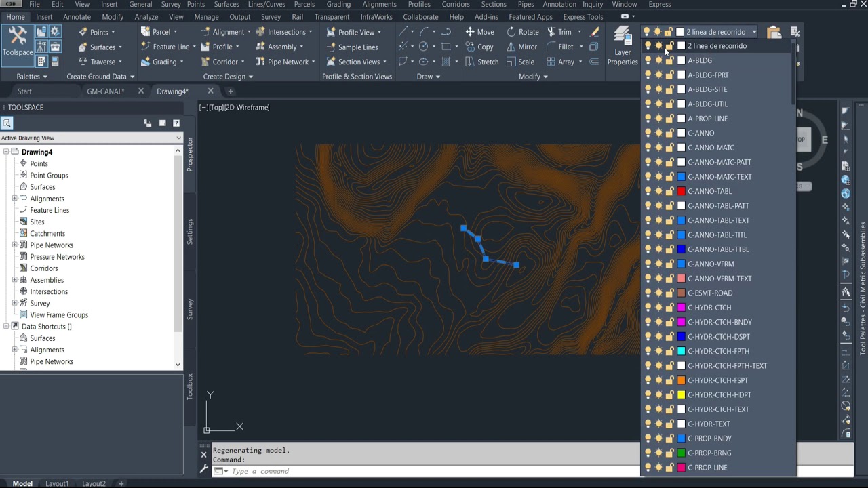Click color swatch of C-PROP-BRNG layer

pos(682,453)
